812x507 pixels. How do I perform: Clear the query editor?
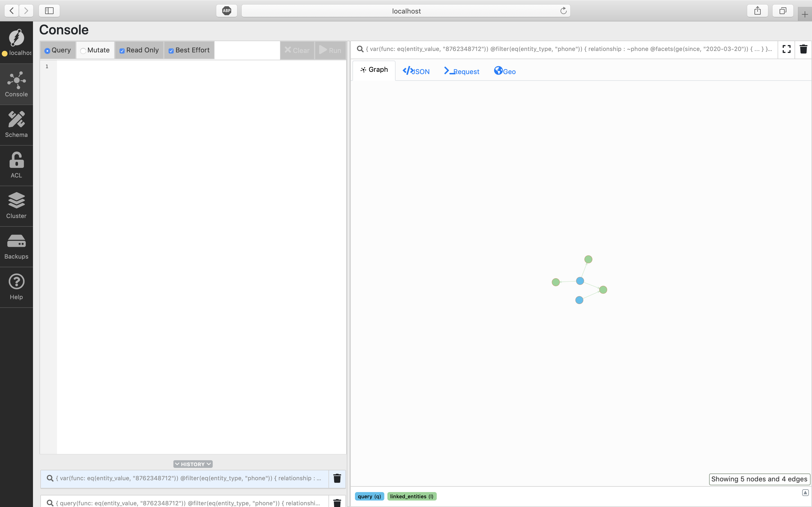297,50
